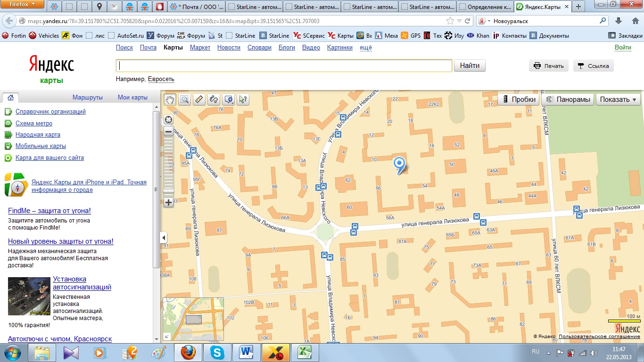Zoom out with the minus button
644x362 pixels.
click(168, 132)
